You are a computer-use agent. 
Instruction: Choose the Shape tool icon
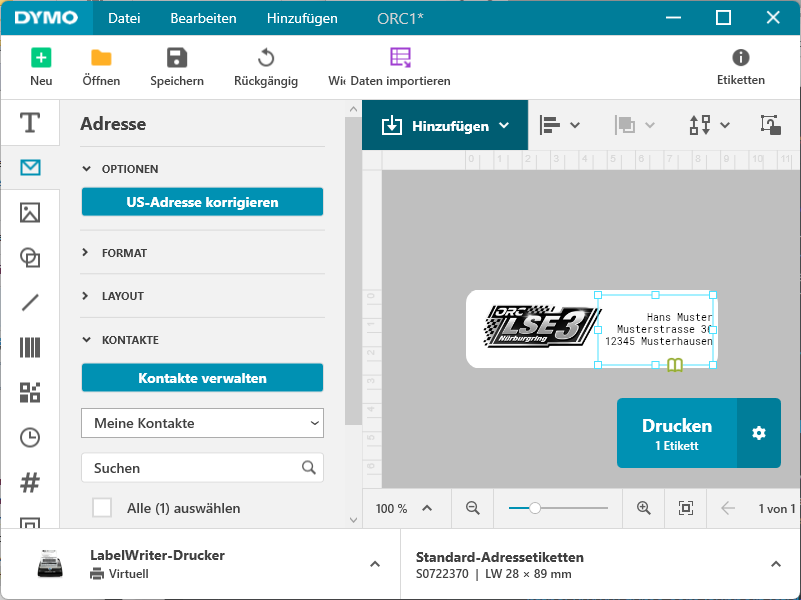(30, 258)
